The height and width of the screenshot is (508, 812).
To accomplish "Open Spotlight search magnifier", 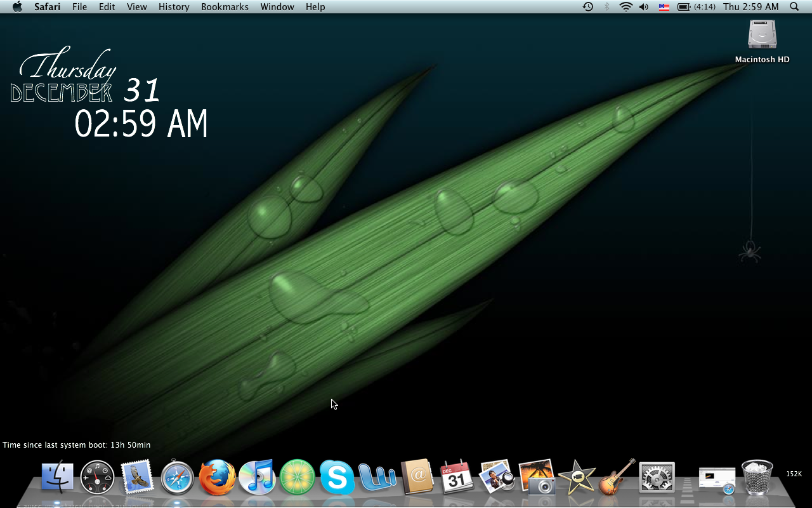I will 794,7.
